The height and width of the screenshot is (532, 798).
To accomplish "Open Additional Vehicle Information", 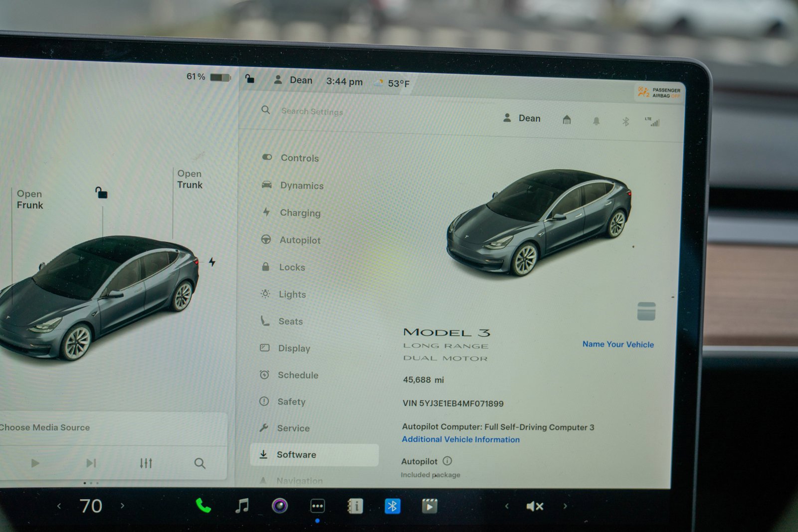I will point(460,439).
